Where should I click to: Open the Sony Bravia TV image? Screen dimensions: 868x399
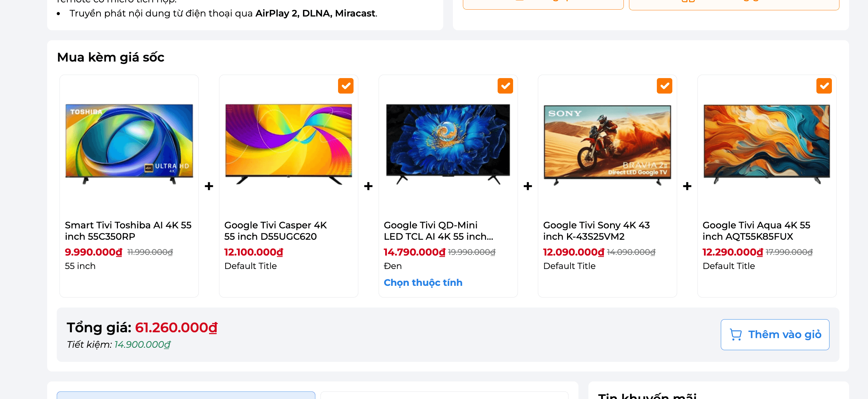pyautogui.click(x=607, y=144)
